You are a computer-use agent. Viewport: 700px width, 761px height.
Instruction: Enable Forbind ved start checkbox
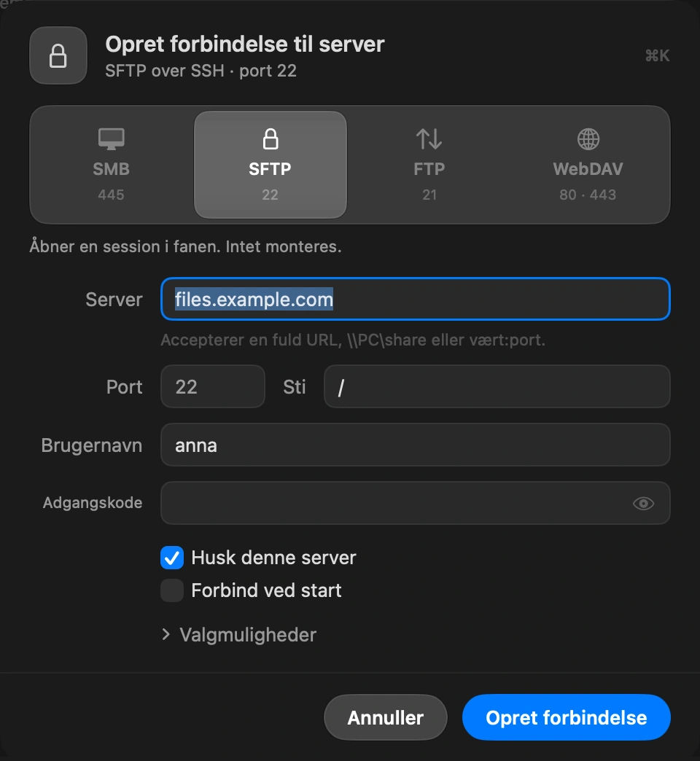click(172, 590)
